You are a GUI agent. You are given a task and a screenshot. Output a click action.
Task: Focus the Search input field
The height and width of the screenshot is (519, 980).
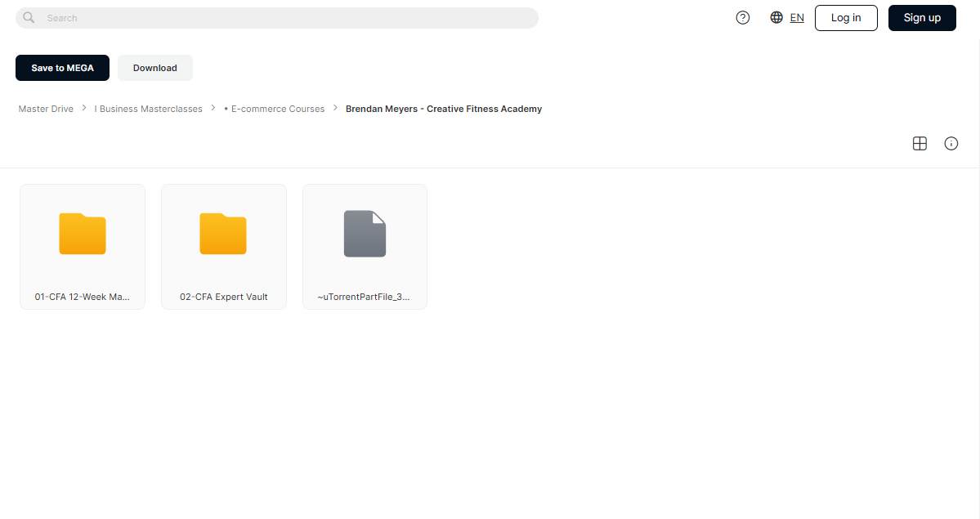pos(277,18)
